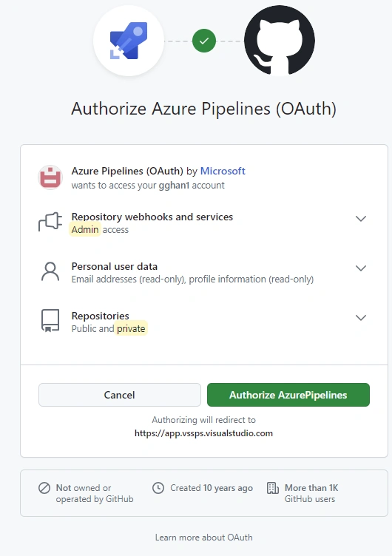The image size is (392, 556).
Task: Click the red Azure Pipelines app avatar
Action: click(50, 177)
